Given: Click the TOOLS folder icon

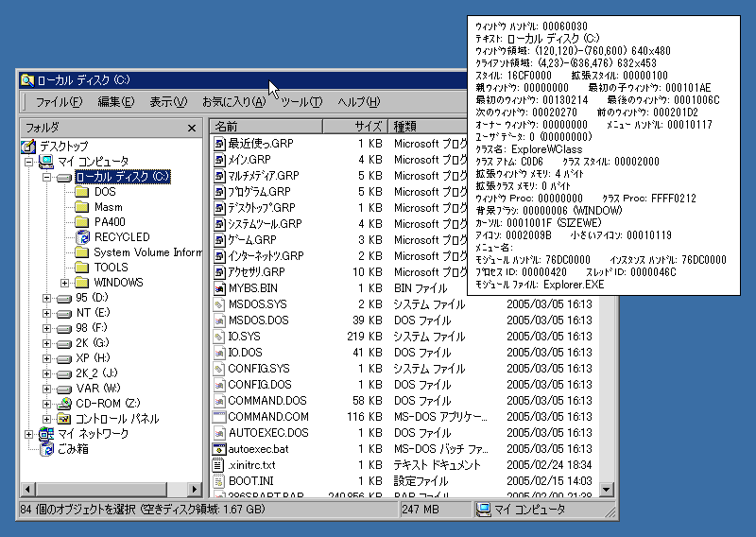Looking at the screenshot, I should [82, 268].
